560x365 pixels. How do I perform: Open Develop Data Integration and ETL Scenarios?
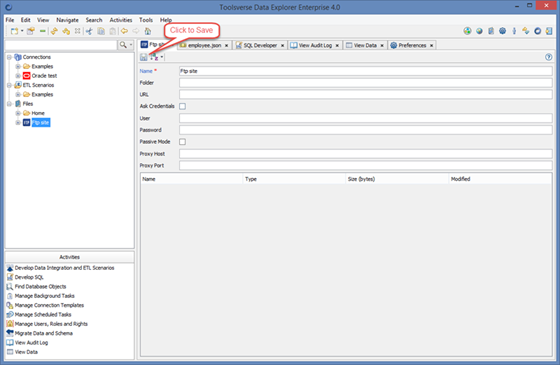(64, 268)
